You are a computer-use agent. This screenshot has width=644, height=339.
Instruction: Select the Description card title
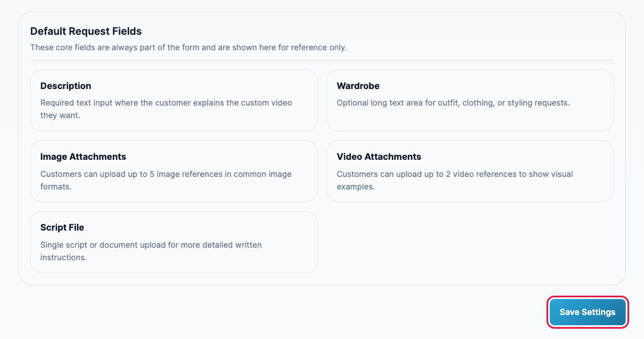66,86
